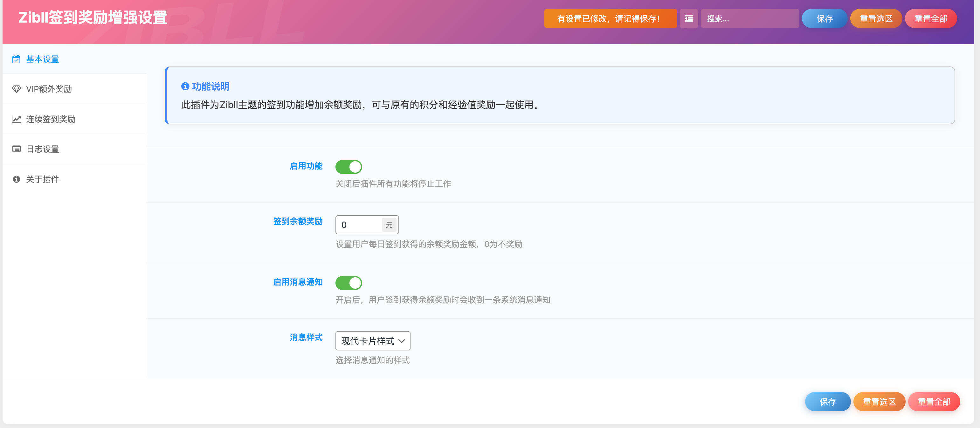Viewport: 980px width, 428px height.
Task: Click inside the 搜索 search field
Action: [749, 18]
